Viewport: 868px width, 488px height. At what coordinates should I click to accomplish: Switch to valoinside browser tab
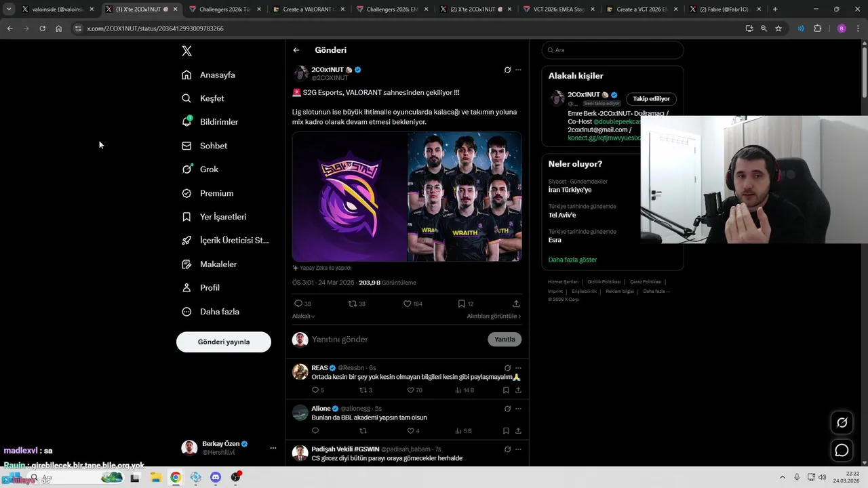58,9
